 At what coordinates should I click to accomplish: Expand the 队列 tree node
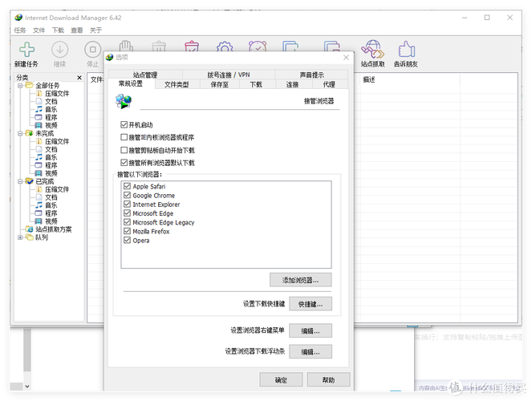(x=20, y=237)
